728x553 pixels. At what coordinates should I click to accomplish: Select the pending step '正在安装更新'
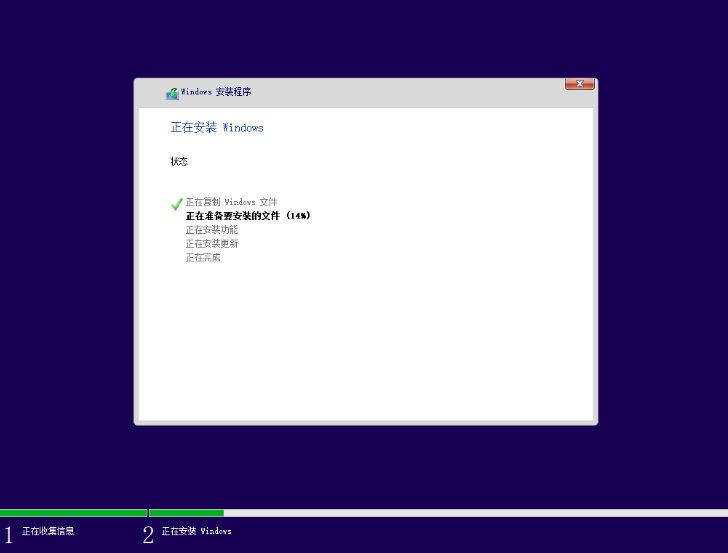coord(211,244)
